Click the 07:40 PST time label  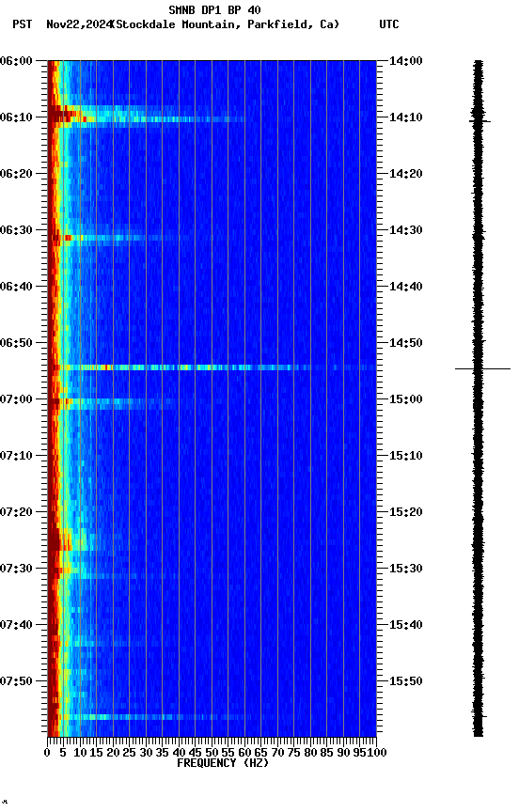(16, 626)
